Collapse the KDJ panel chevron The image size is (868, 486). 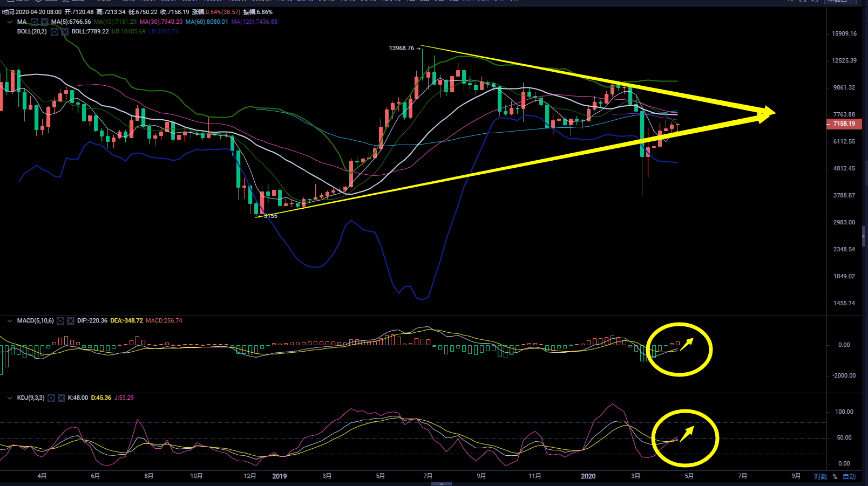pyautogui.click(x=10, y=398)
